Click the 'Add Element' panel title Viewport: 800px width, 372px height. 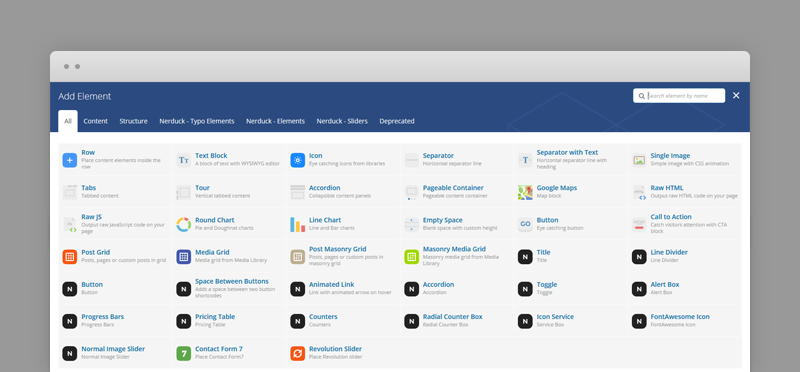85,96
